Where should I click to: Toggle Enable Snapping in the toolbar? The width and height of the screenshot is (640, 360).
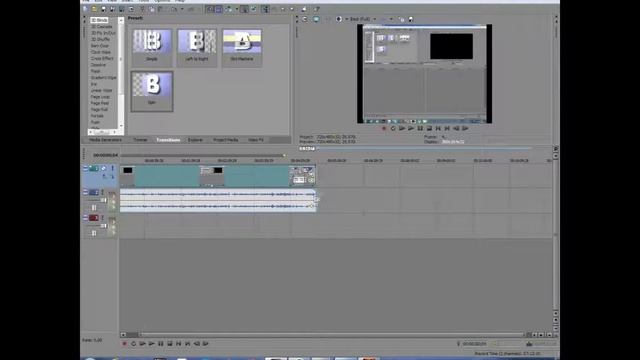coord(210,9)
